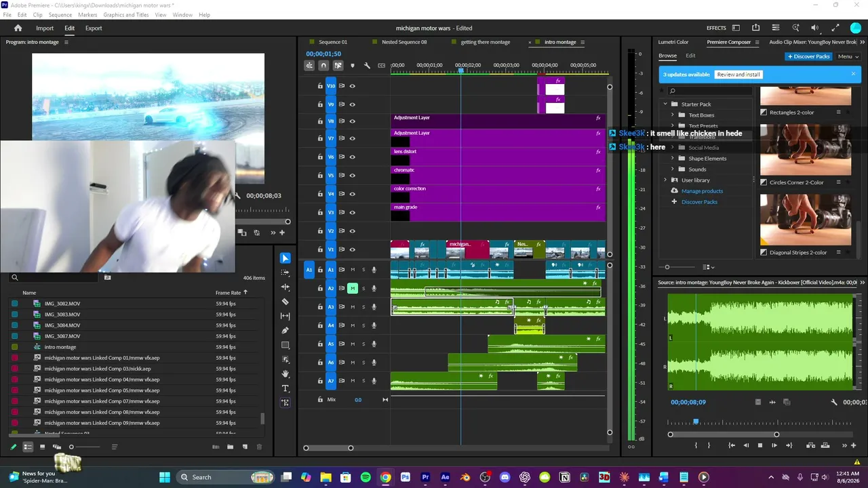Collapse the Starter Pack folder
The image size is (868, 488).
click(x=665, y=104)
